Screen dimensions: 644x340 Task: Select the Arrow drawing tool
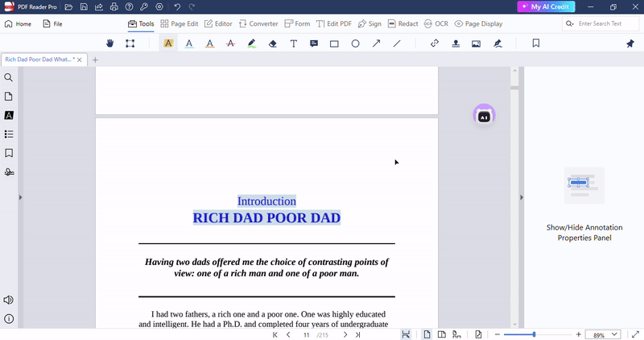point(376,44)
